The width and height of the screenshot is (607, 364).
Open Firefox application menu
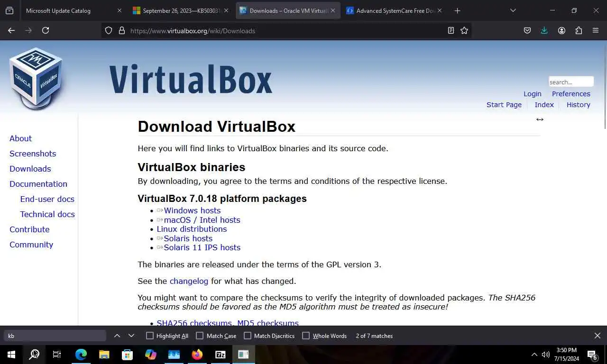point(596,30)
